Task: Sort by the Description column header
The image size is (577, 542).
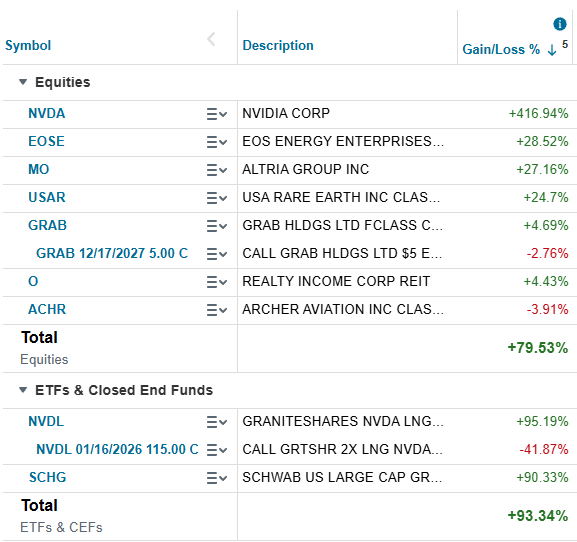Action: pyautogui.click(x=278, y=46)
